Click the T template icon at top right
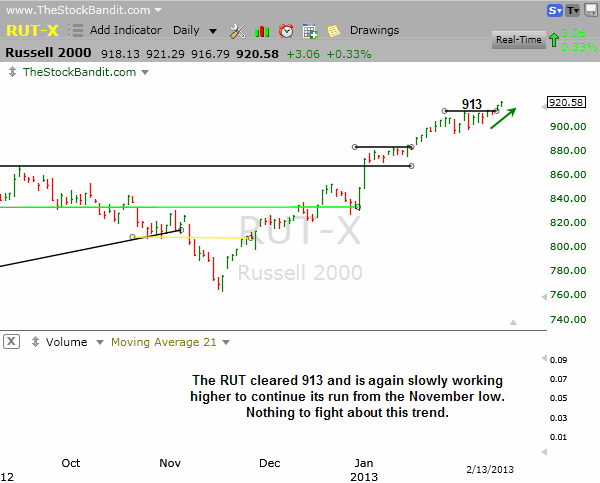 (574, 12)
